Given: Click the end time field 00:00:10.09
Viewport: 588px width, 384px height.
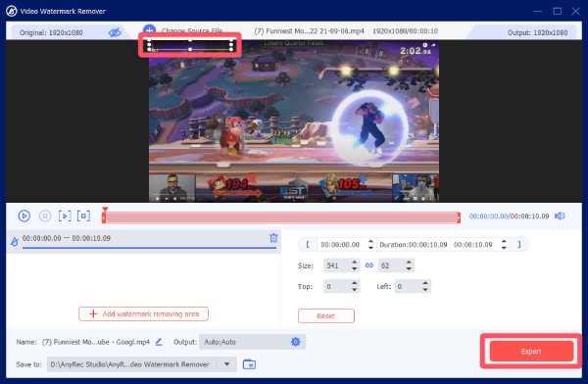Looking at the screenshot, I should coord(473,245).
